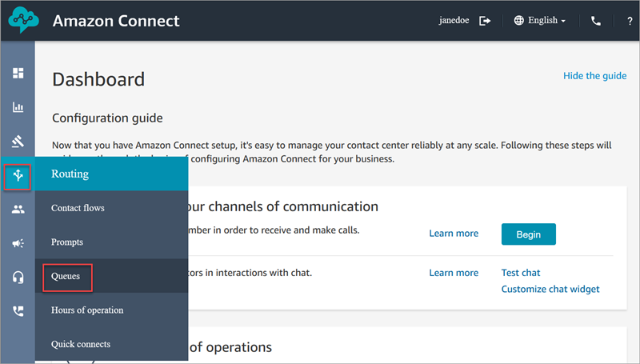Viewport: 640px width, 364px height.
Task: Click the help question mark icon
Action: [x=629, y=21]
